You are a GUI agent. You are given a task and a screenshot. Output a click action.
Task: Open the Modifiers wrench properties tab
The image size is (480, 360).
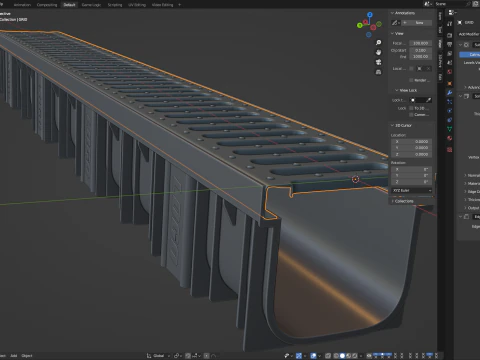click(x=450, y=93)
